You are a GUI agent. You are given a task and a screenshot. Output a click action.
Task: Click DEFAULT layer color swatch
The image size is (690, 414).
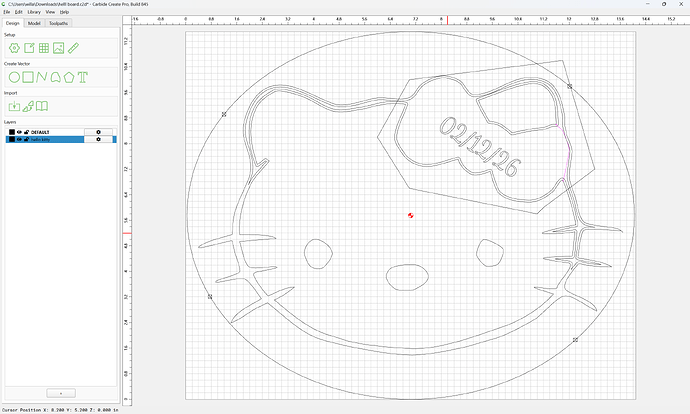[12, 132]
